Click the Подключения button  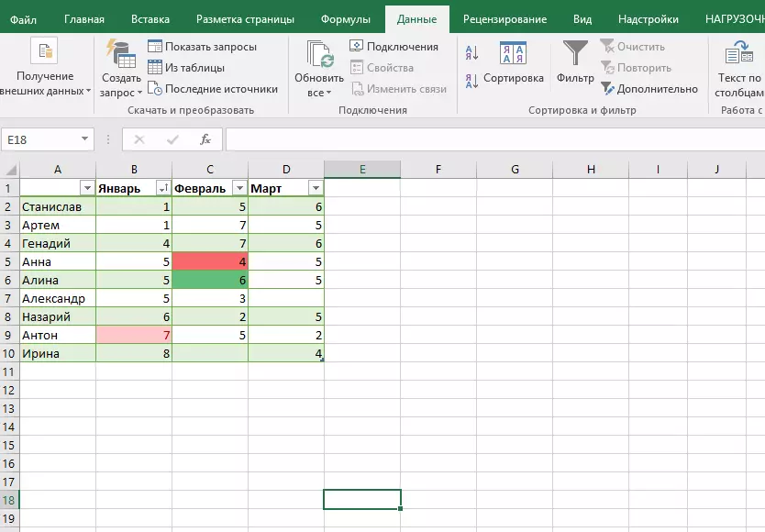click(x=394, y=47)
